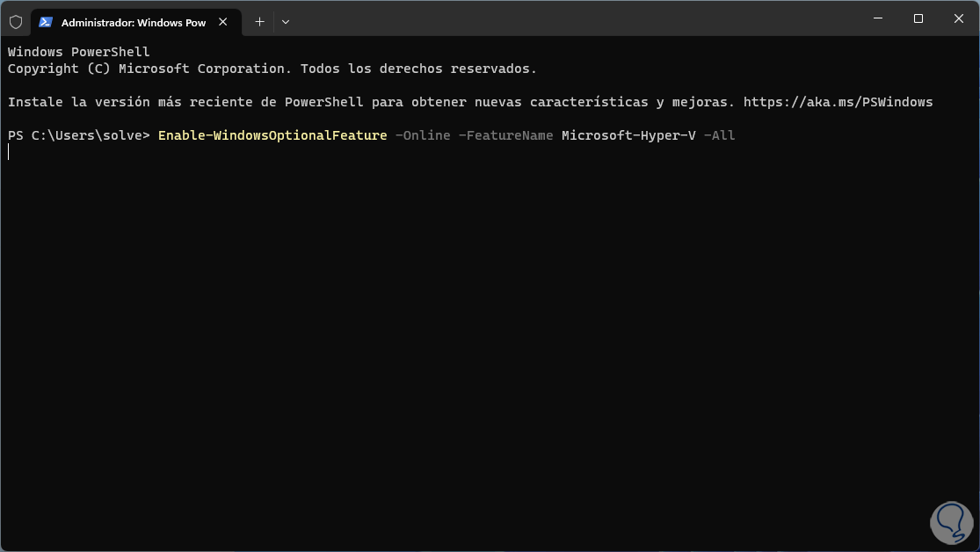Click the empty title bar area

pyautogui.click(x=571, y=18)
